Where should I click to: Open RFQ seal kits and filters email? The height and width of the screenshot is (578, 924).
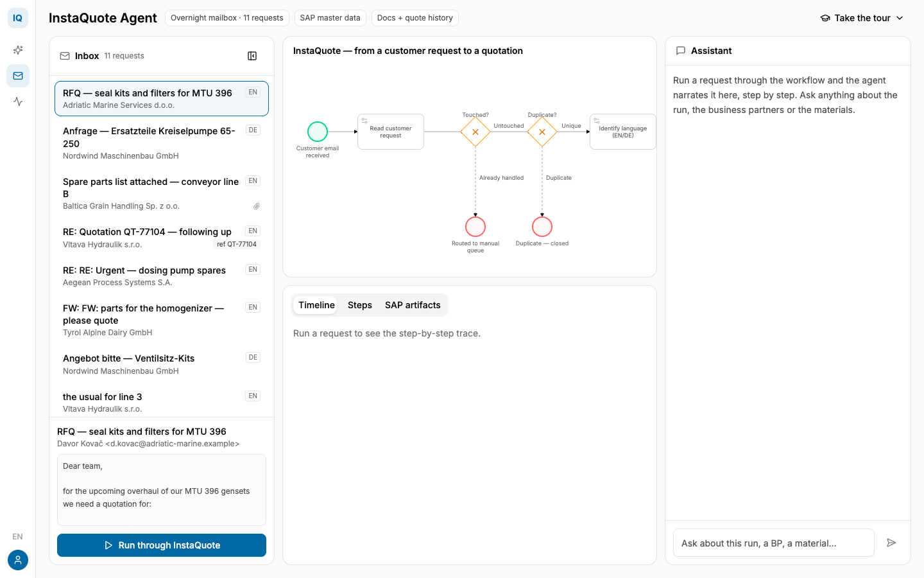click(x=162, y=98)
